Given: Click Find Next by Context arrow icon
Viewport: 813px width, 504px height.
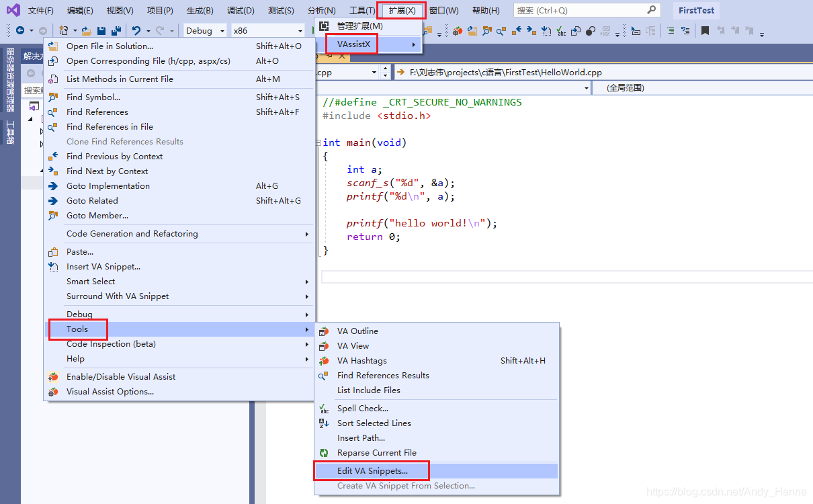Looking at the screenshot, I should (53, 171).
